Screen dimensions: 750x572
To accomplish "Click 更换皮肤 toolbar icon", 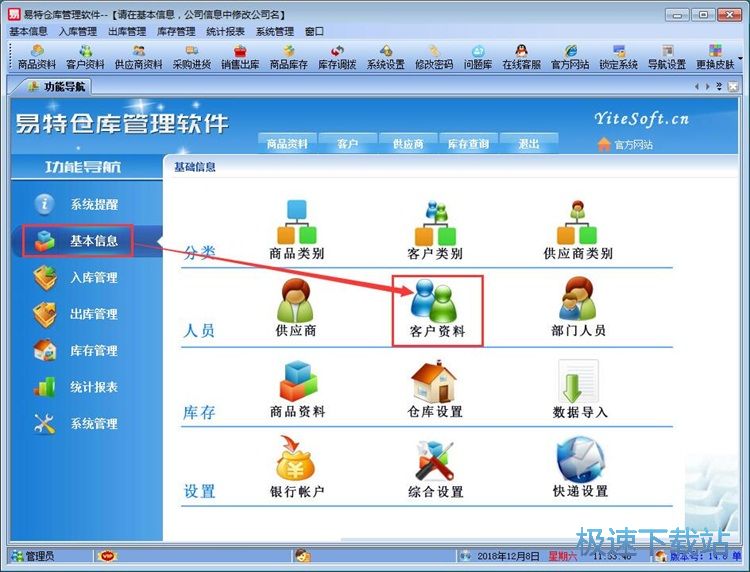I will (x=715, y=56).
